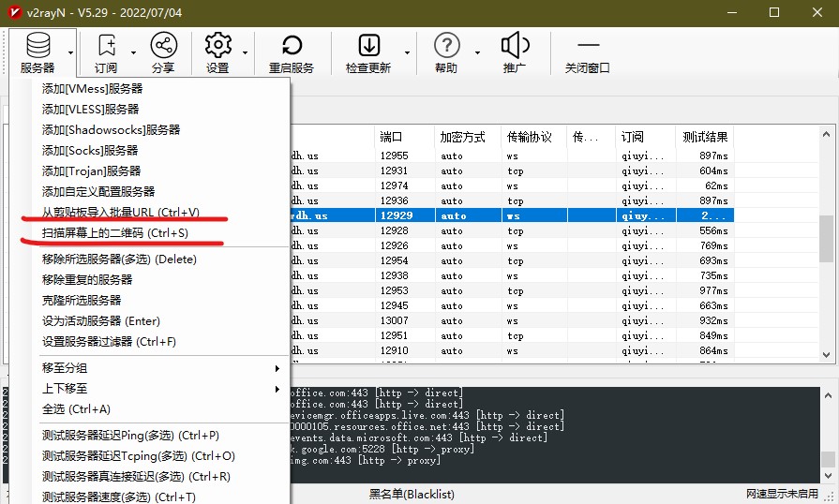Choose 从剪贴板导入批量URL from menu

[x=120, y=213]
